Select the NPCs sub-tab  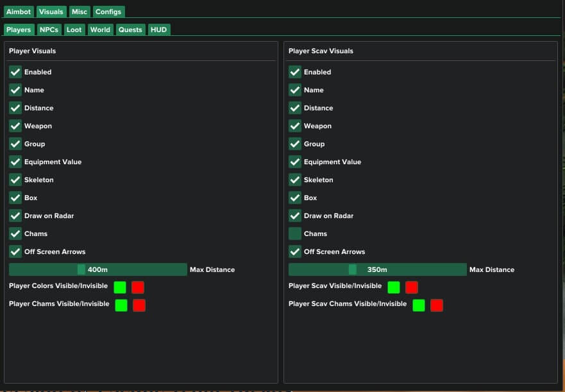point(49,30)
